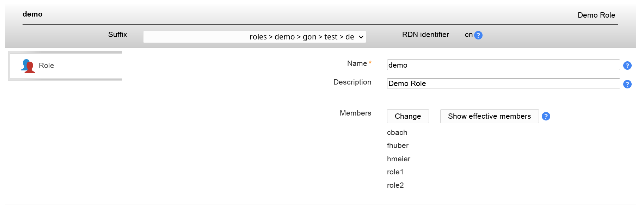This screenshot has width=644, height=211.
Task: Open help for the Description field
Action: tap(627, 84)
